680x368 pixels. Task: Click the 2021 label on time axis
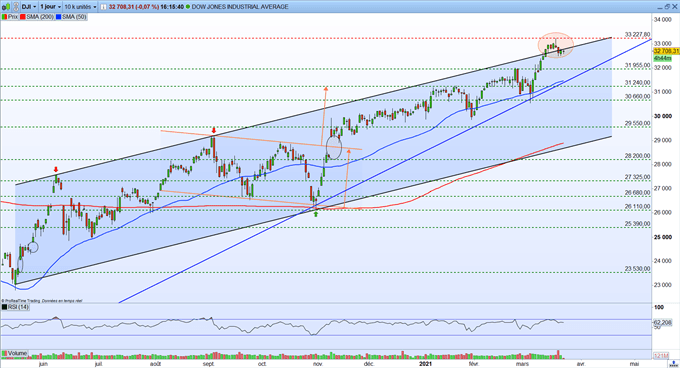pyautogui.click(x=425, y=364)
